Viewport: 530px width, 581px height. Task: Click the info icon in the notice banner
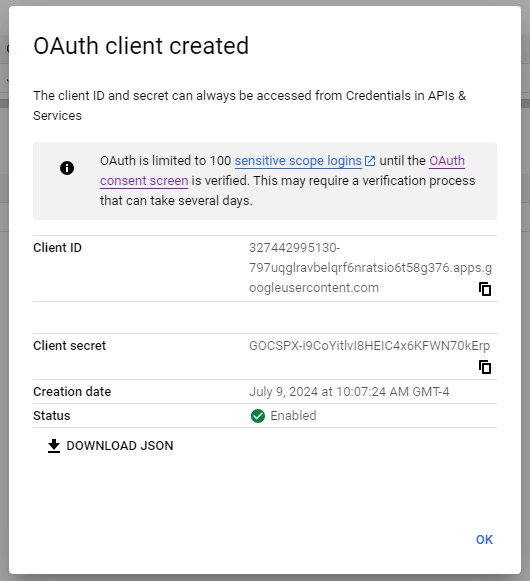[67, 168]
